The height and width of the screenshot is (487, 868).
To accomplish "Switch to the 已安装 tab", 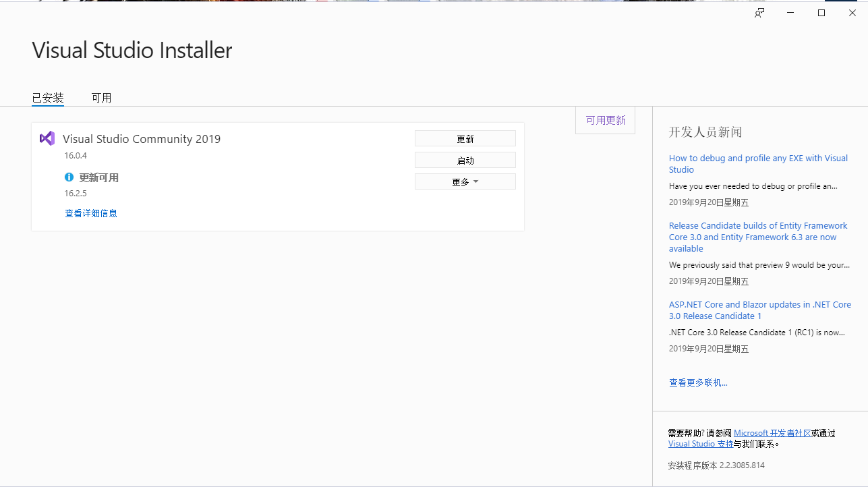I will pos(48,98).
